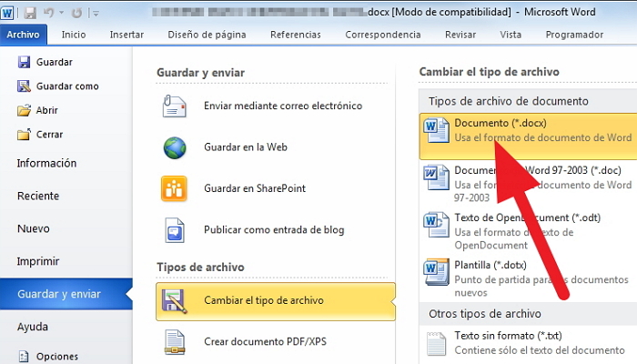Click the 'Word 97-2003 (*.doc)' title text
The width and height of the screenshot is (637, 364).
(x=574, y=170)
